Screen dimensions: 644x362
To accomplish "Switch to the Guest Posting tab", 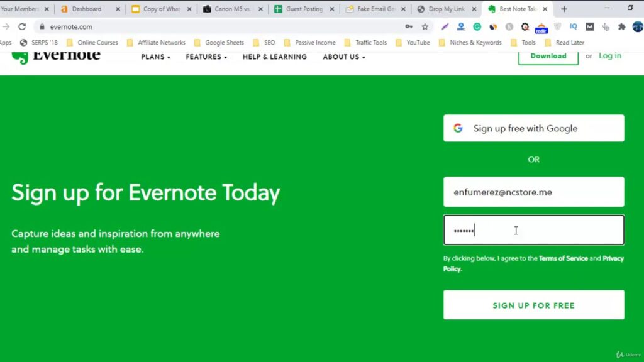I will [304, 9].
